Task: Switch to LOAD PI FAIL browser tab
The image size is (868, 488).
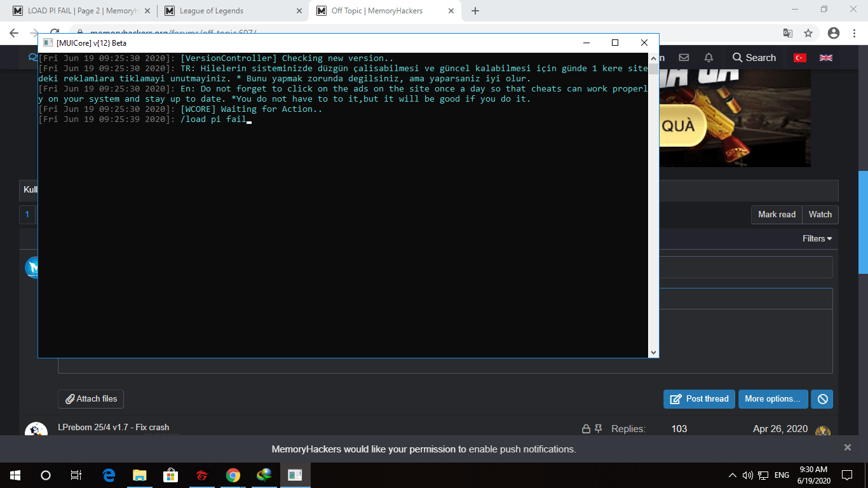Action: pos(81,11)
